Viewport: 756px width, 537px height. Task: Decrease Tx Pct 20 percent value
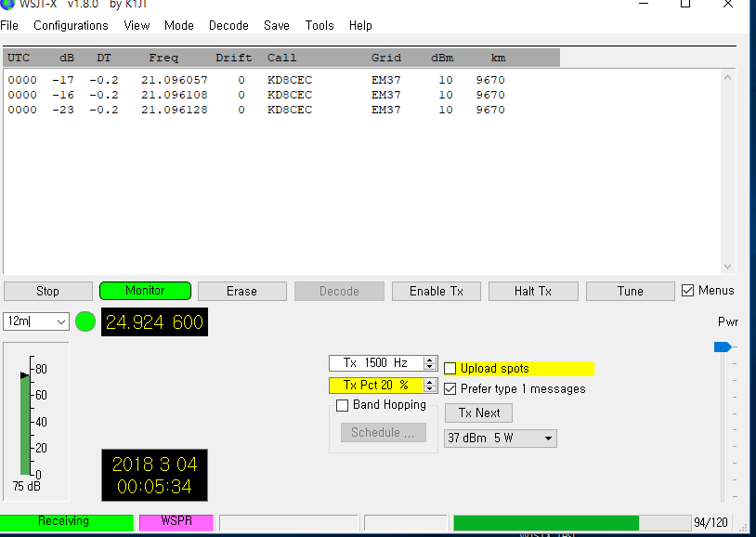[x=430, y=389]
